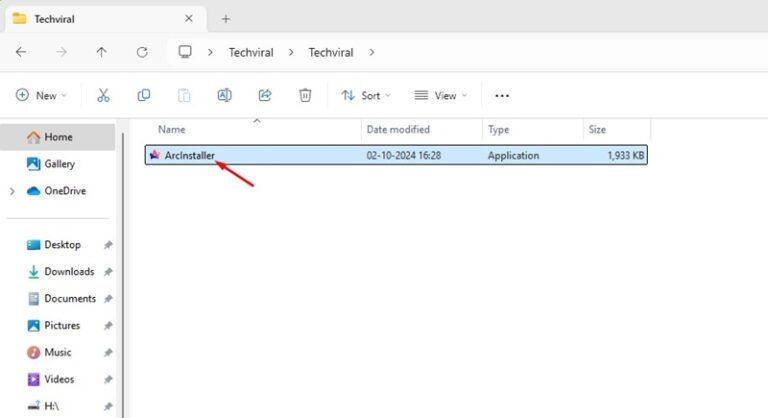Viewport: 768px width, 418px height.
Task: Click the Application type cell
Action: tap(513, 155)
